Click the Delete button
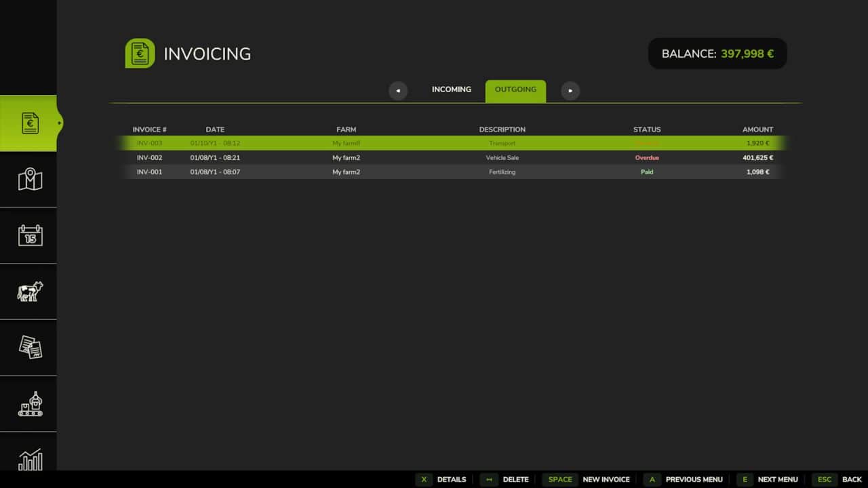This screenshot has height=488, width=868. click(505, 479)
